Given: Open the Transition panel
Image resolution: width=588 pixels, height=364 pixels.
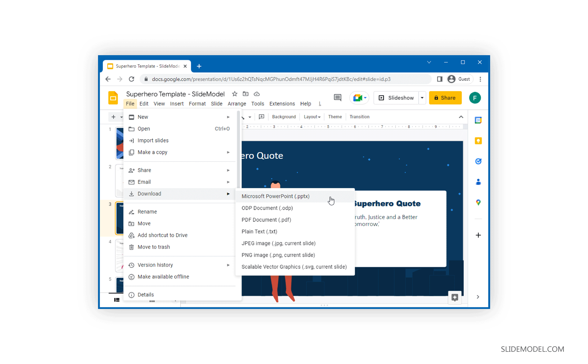Looking at the screenshot, I should (x=359, y=117).
